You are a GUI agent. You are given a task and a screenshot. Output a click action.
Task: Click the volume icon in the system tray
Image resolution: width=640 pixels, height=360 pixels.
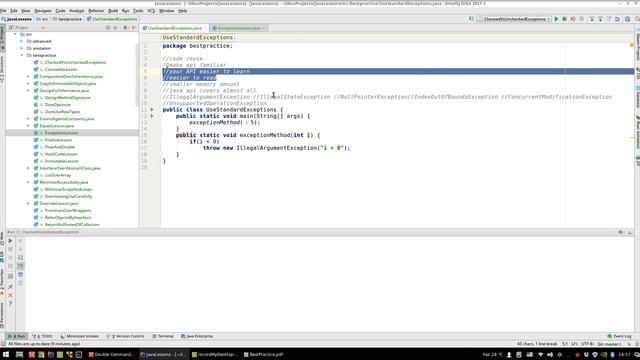tap(550, 355)
